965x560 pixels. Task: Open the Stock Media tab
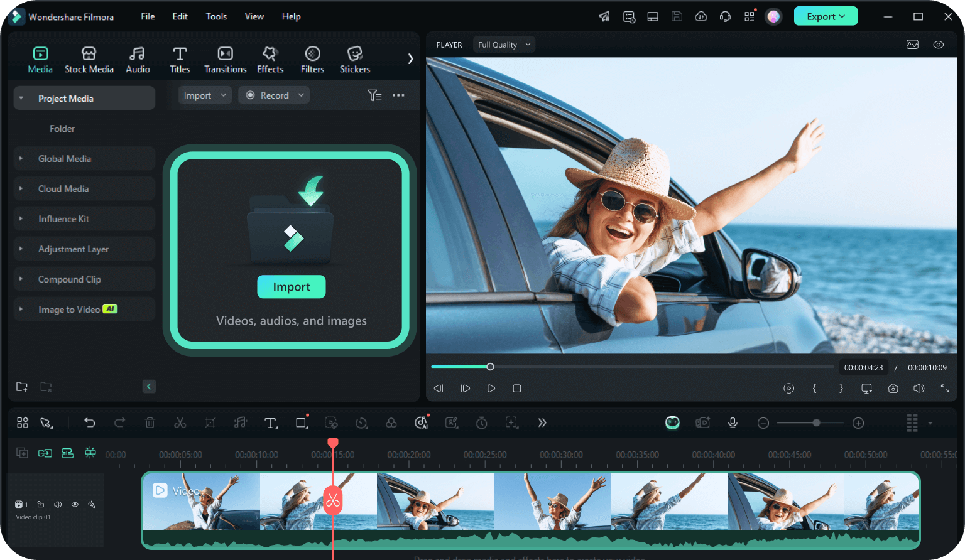point(89,60)
